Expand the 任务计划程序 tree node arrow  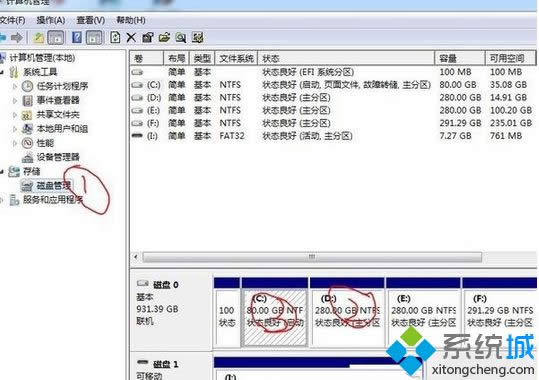tap(15, 86)
